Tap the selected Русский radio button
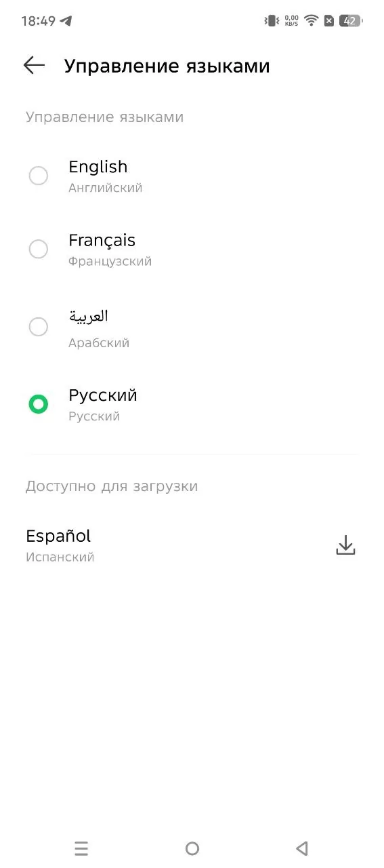Viewport: 384px width, 868px height. [39, 405]
